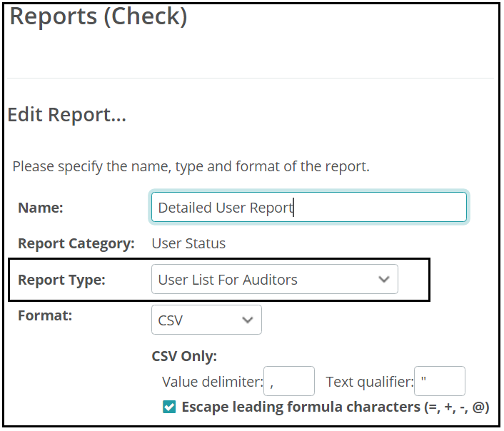Click the Value delimiter input box
This screenshot has width=504, height=431.
[x=289, y=381]
